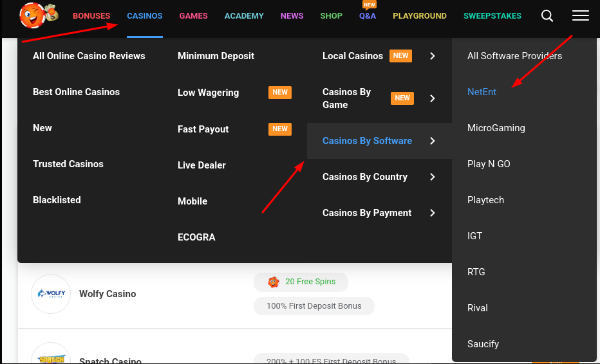Open the Q&A section in navbar
The width and height of the screenshot is (600, 364).
coord(368,16)
